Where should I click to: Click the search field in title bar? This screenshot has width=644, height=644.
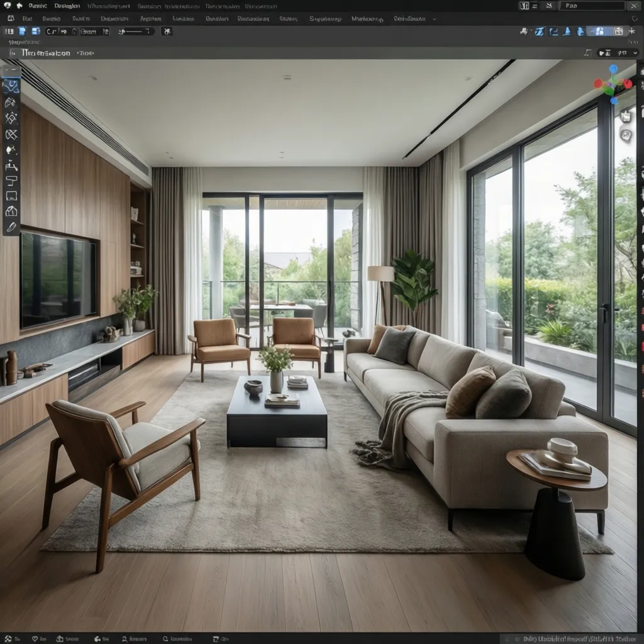594,6
